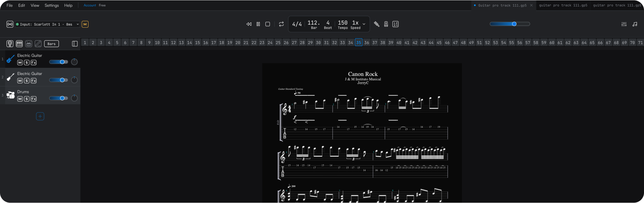Image resolution: width=644 pixels, height=203 pixels.
Task: Show the guitar fretboard view
Action: pos(10,44)
